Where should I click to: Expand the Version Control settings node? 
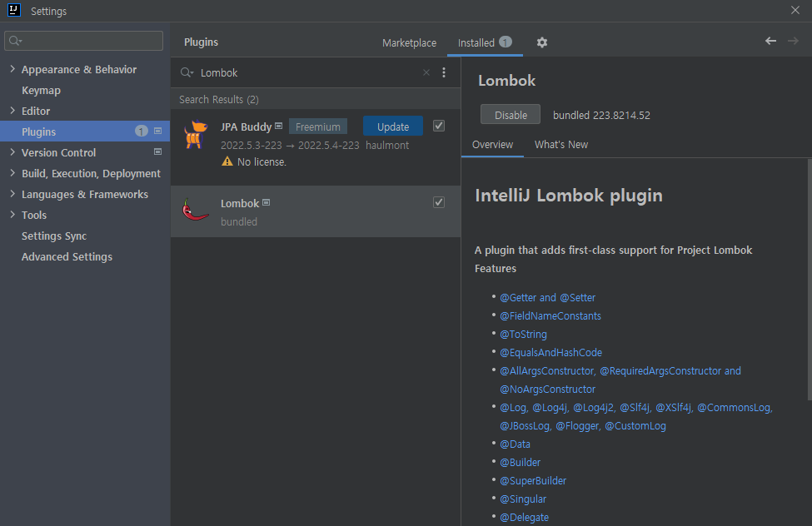(x=12, y=151)
